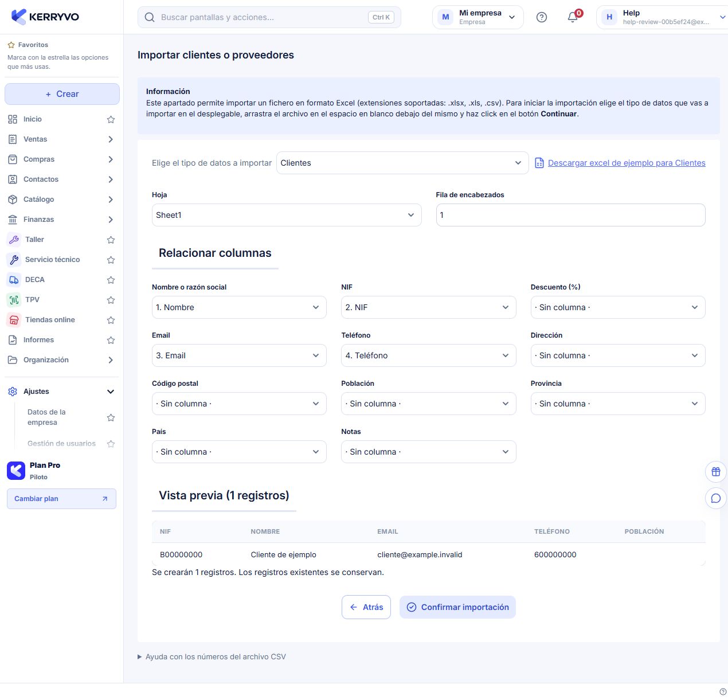
Task: Favorite Inicio with its star
Action: pos(111,119)
